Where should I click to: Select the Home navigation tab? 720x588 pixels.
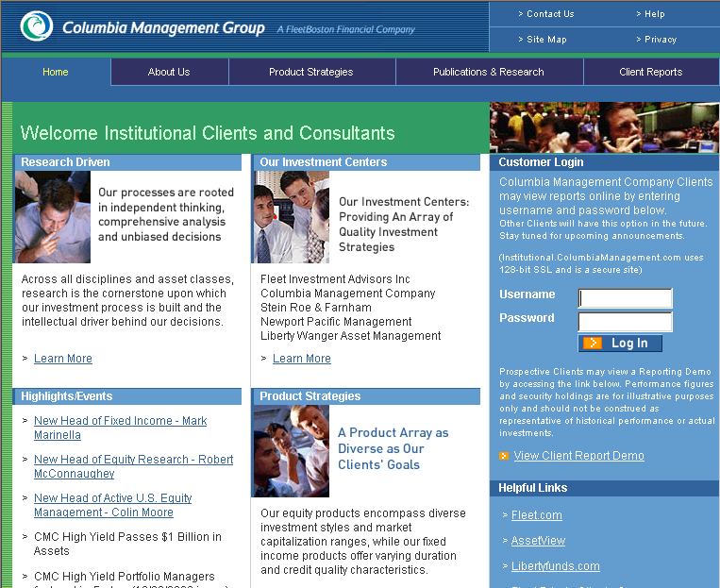(56, 72)
